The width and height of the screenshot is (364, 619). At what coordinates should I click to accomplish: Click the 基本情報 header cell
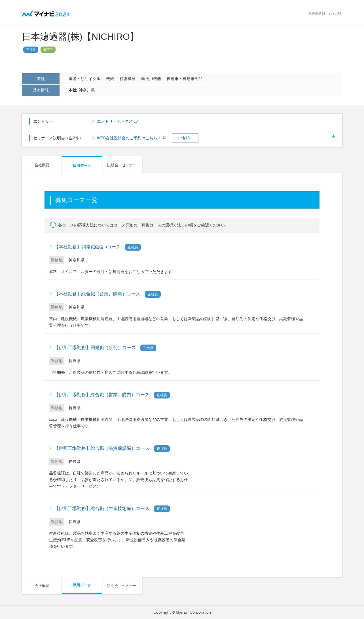[x=41, y=90]
